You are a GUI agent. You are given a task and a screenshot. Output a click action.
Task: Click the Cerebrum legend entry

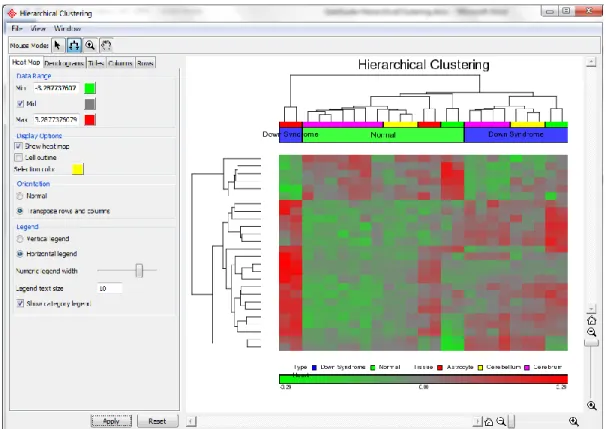[x=543, y=367]
